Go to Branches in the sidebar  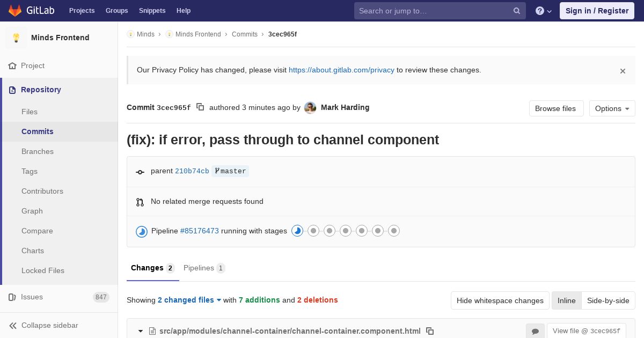point(38,151)
